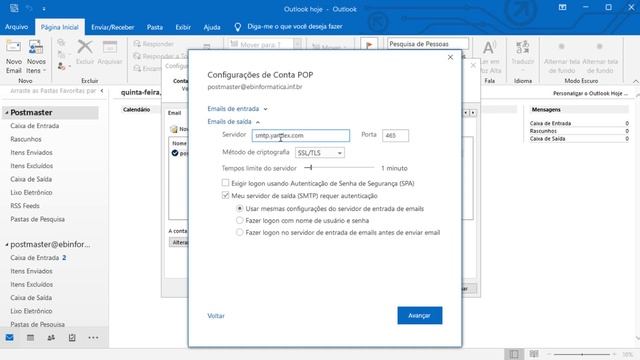
Task: Open Itens Excluídos under postmaster@ebinfor...
Action: 31,284
